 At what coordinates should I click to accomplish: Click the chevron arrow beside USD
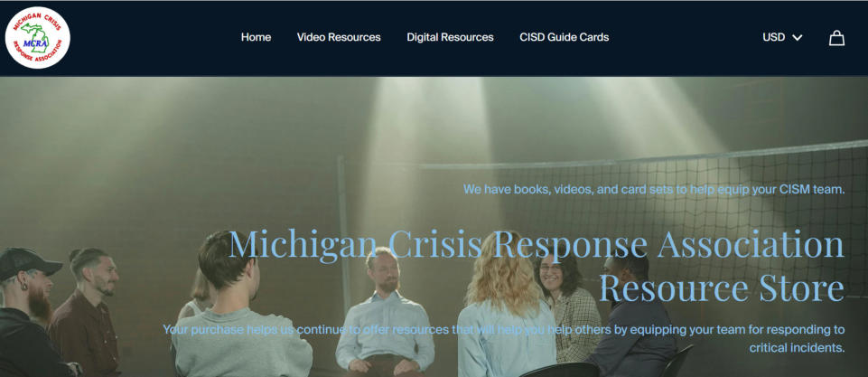pyautogui.click(x=798, y=38)
